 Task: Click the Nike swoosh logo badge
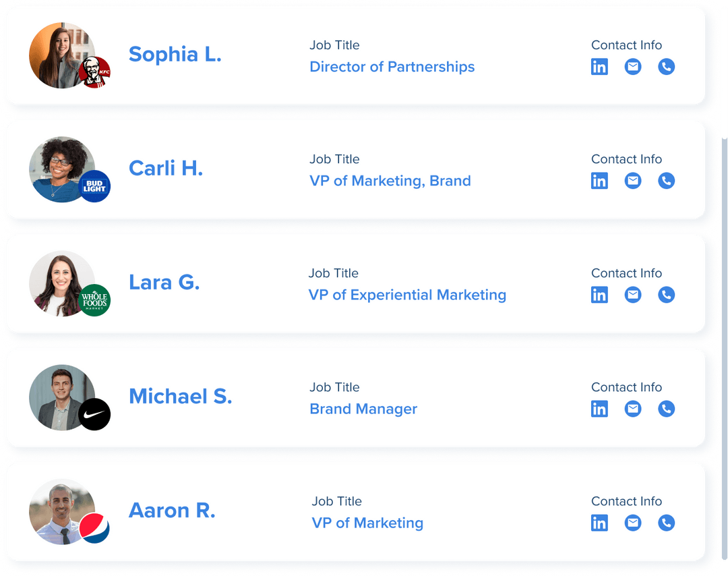(94, 414)
